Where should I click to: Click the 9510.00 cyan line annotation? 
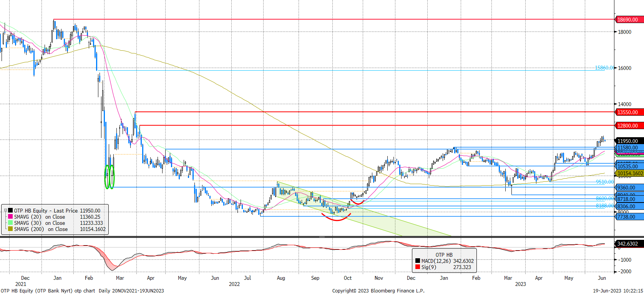[x=605, y=182]
